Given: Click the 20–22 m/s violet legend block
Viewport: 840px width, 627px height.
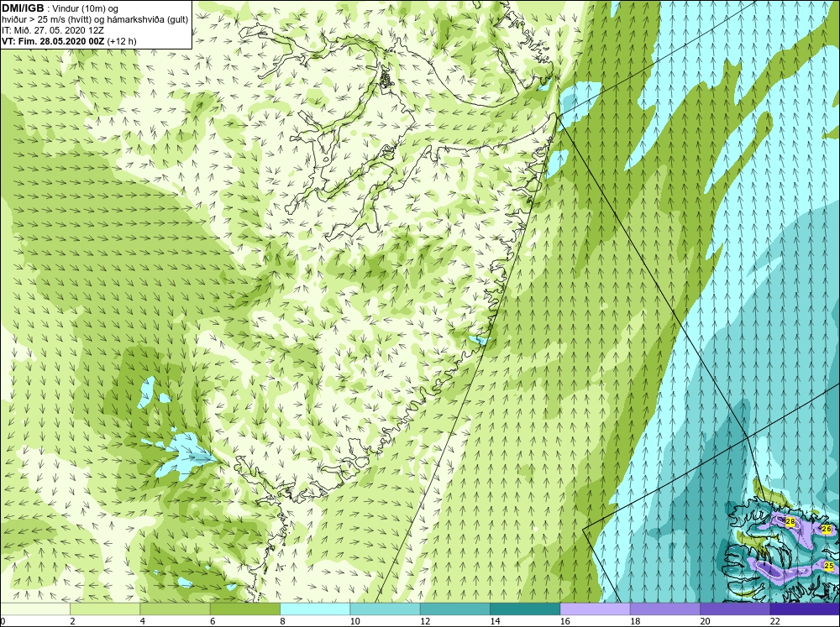Looking at the screenshot, I should [x=735, y=609].
